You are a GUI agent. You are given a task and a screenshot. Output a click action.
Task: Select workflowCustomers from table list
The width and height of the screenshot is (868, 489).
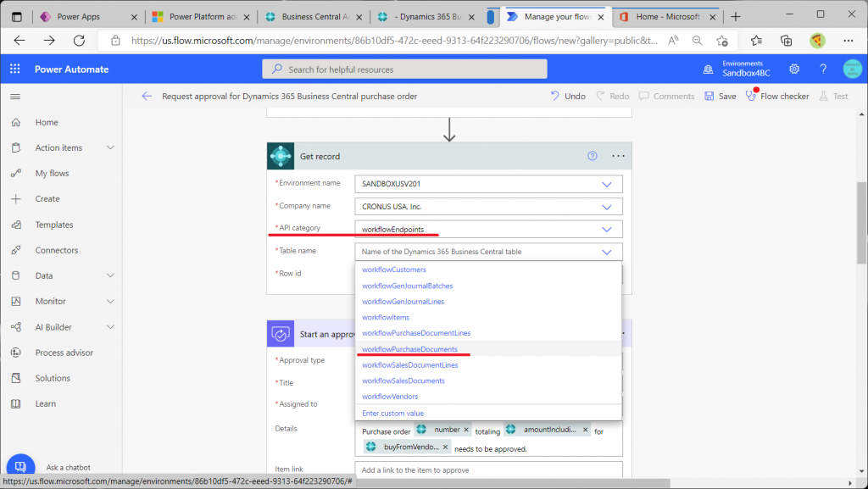click(488, 270)
